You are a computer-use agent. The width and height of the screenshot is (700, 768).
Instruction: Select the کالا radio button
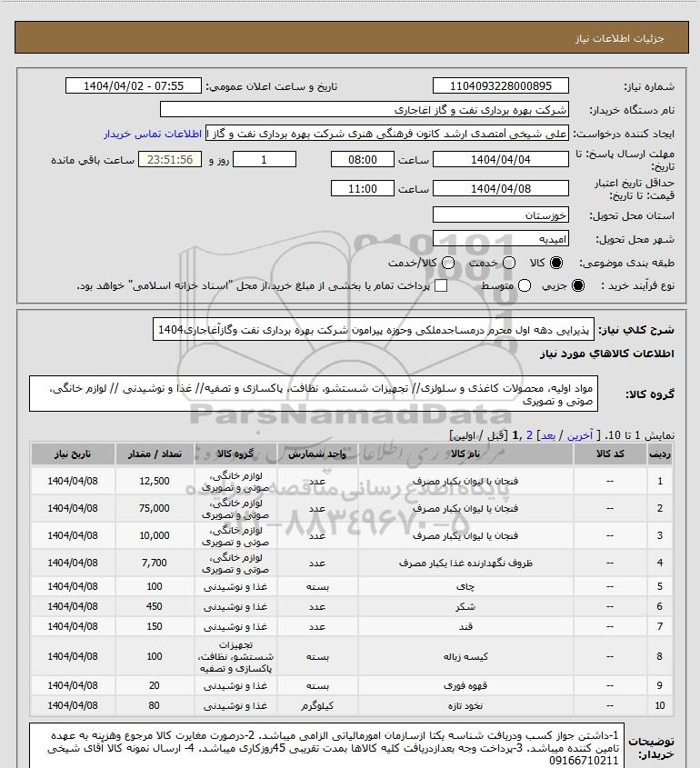pyautogui.click(x=556, y=263)
